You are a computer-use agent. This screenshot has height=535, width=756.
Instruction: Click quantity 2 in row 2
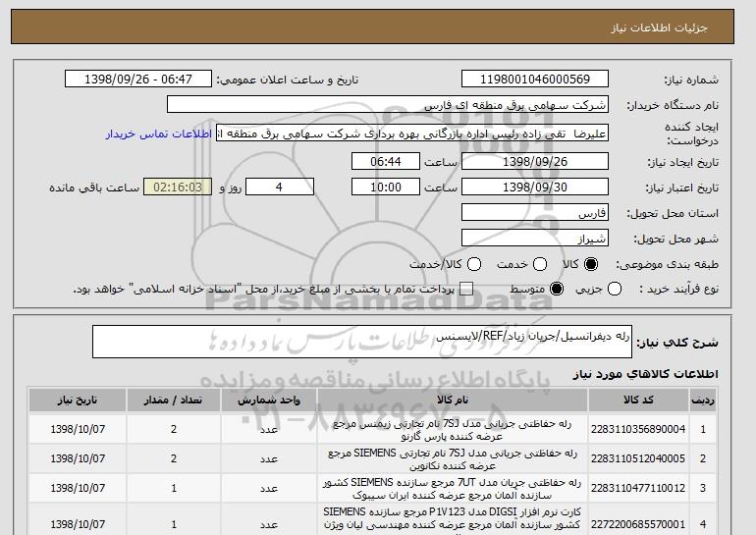tap(174, 458)
